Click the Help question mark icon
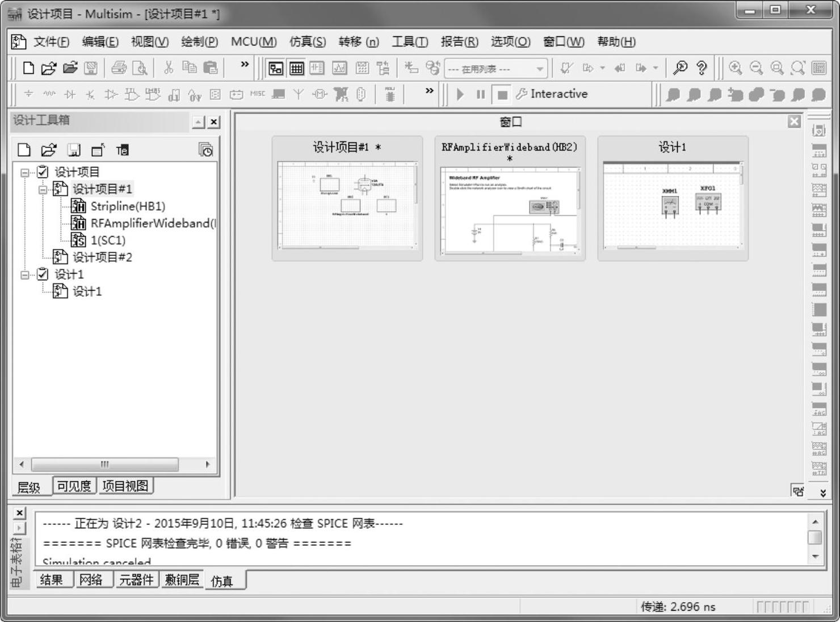The image size is (840, 622). [x=702, y=69]
